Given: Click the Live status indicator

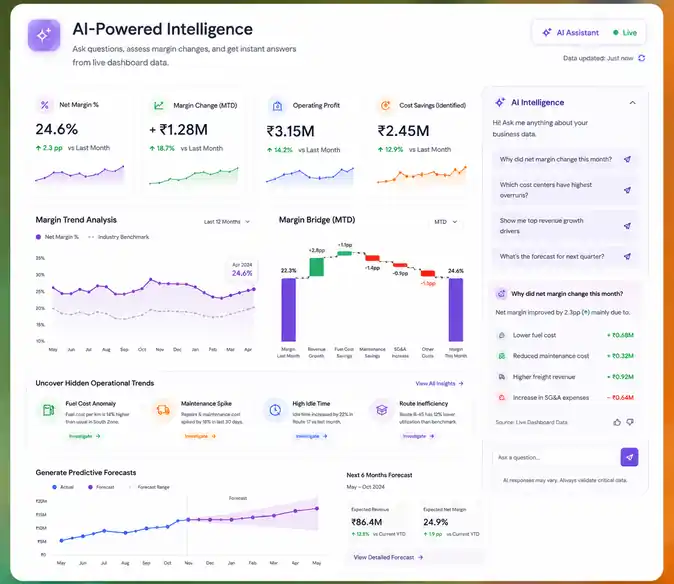Looking at the screenshot, I should [x=625, y=33].
